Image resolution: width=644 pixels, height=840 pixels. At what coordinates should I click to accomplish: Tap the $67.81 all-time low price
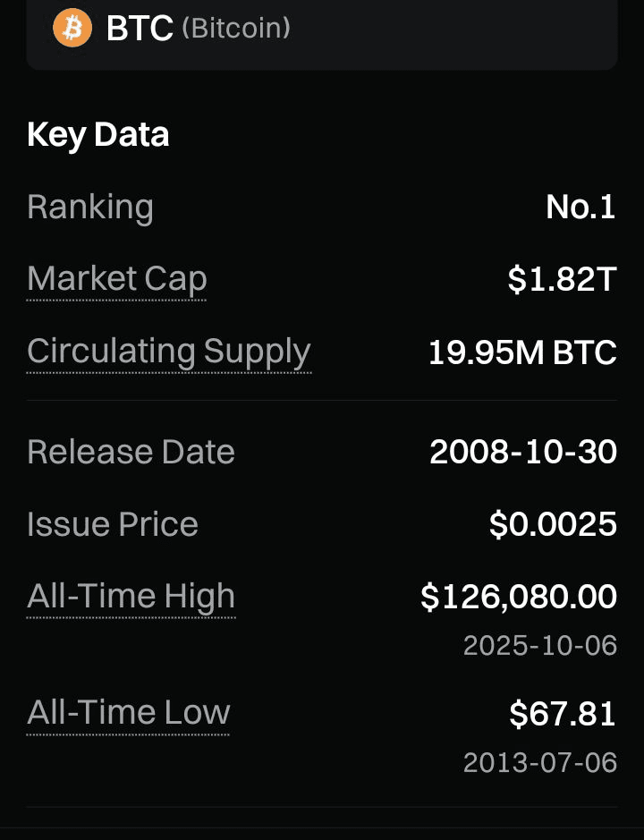(x=563, y=714)
